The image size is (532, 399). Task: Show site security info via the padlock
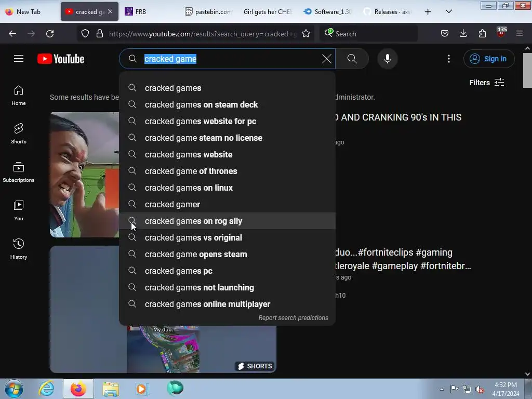pyautogui.click(x=99, y=34)
